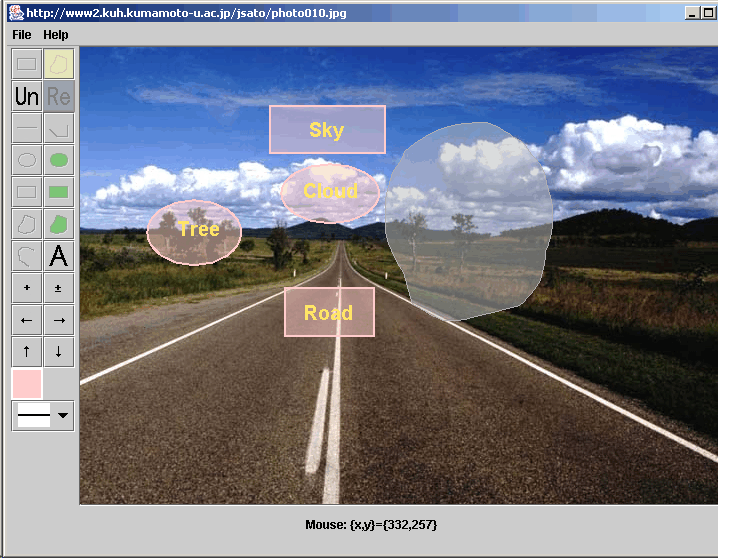Select the filled green ellipse tool
738x558 pixels.
(59, 160)
